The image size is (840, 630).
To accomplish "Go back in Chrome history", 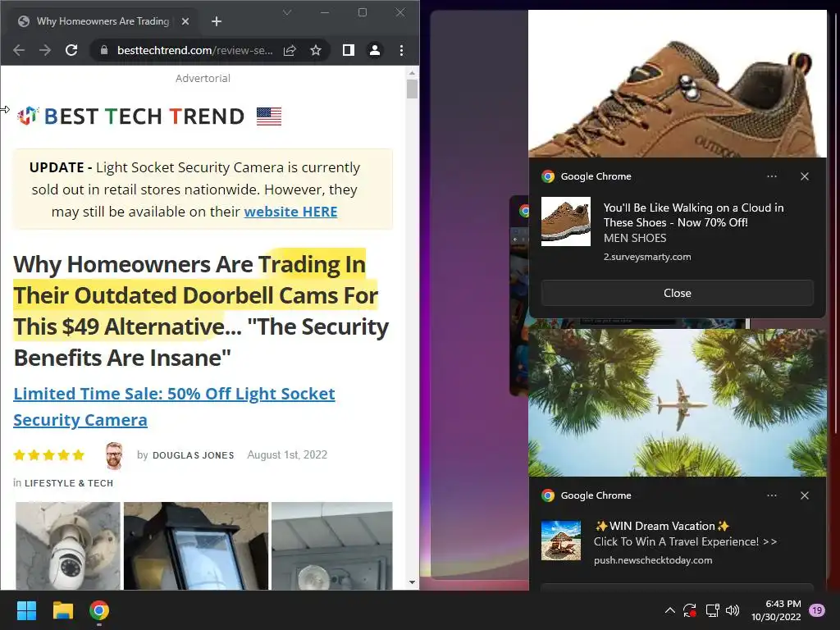I will pos(19,50).
